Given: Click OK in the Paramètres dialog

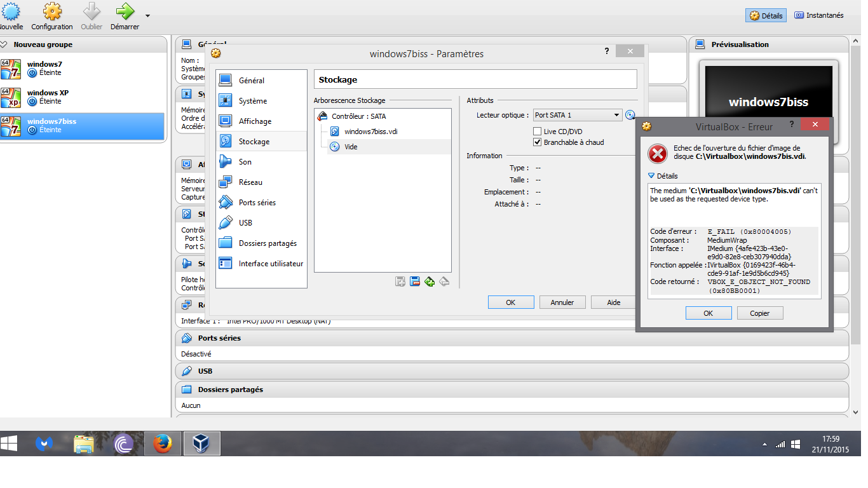Looking at the screenshot, I should click(510, 302).
